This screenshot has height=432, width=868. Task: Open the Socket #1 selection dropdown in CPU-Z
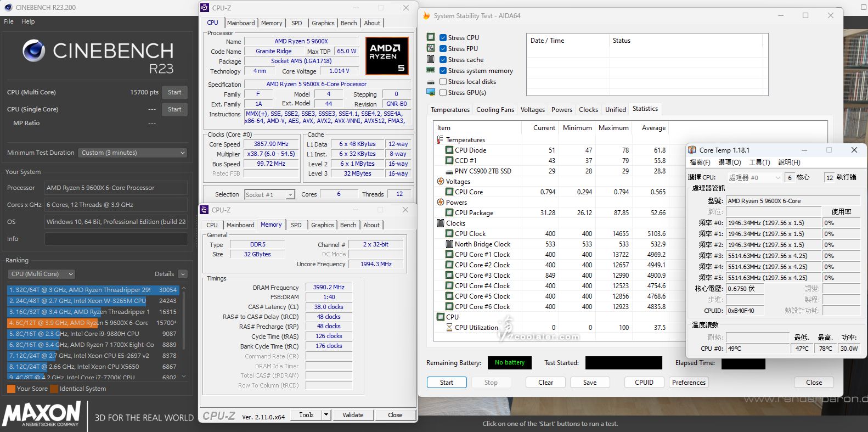coord(269,194)
